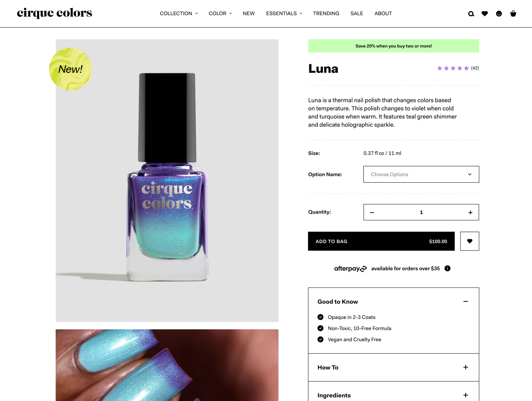The image size is (532, 401).
Task: Expand the Collection menu
Action: pos(179,14)
